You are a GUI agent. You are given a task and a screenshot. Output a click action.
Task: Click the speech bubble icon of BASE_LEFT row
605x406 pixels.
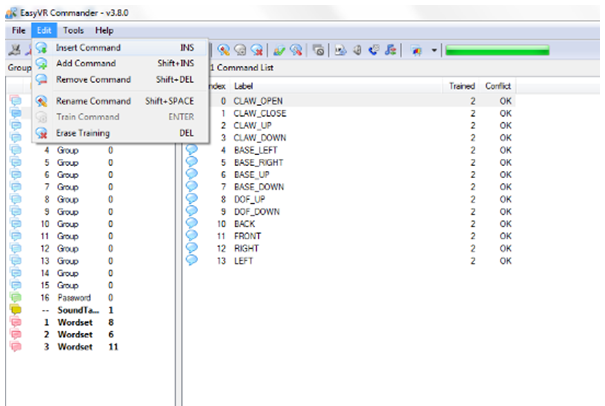[x=192, y=149]
